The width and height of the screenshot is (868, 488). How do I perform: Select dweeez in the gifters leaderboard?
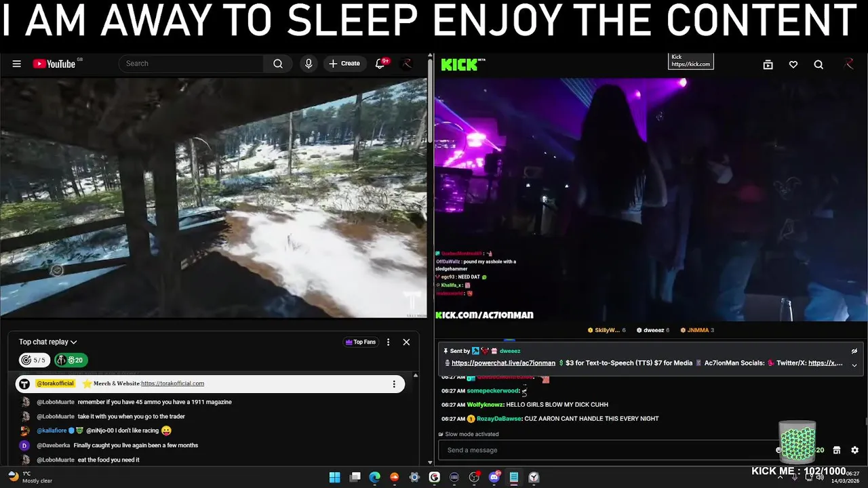point(653,330)
